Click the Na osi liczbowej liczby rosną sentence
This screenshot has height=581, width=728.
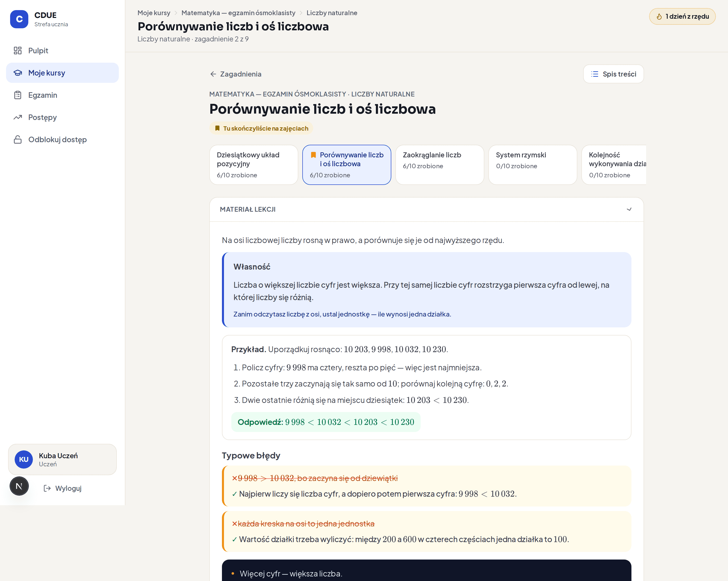tap(363, 240)
